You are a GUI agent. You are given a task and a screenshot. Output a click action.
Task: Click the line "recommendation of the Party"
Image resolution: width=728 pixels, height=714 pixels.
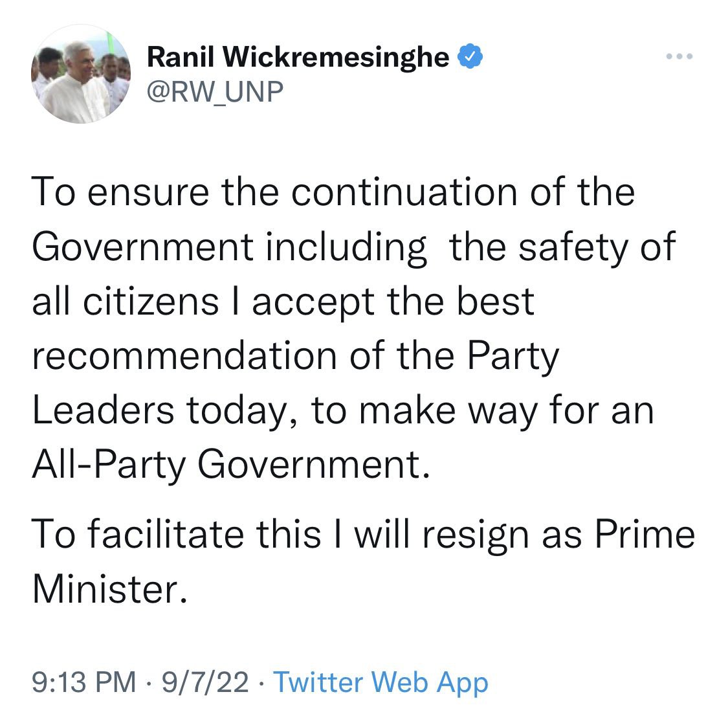coord(296,356)
